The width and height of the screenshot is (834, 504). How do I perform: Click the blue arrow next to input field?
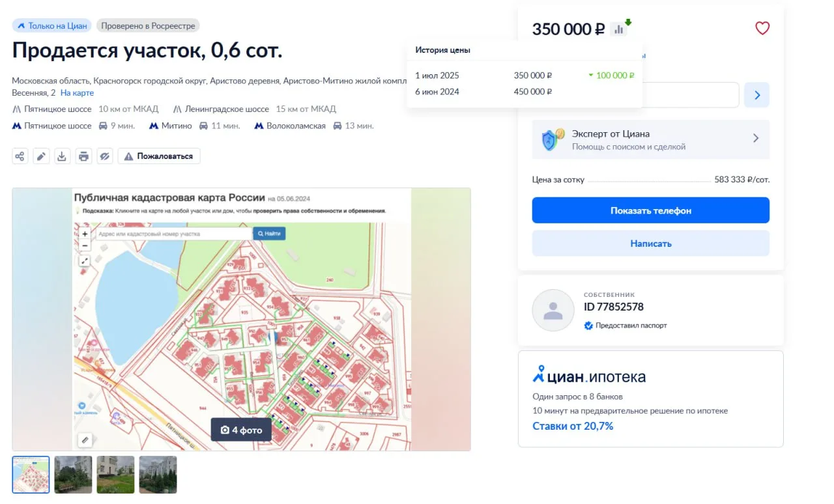tap(756, 95)
